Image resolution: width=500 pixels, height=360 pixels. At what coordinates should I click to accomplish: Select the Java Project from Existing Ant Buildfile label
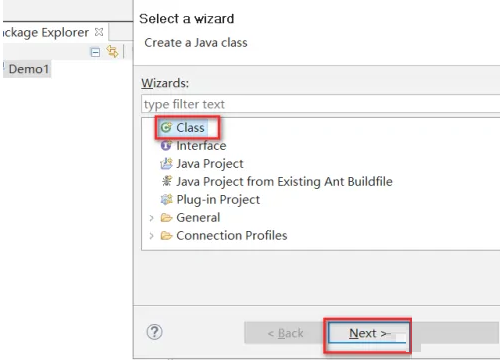(x=284, y=181)
